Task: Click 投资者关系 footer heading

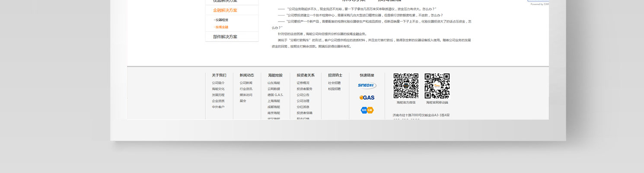Action: [306, 75]
